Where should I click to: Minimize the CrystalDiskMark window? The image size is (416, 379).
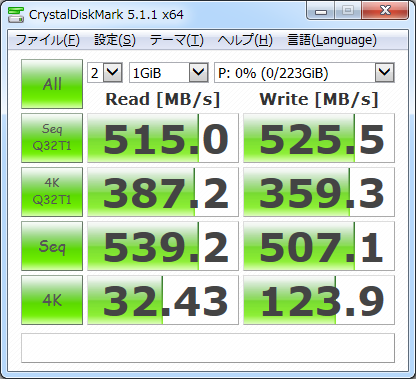[320, 11]
